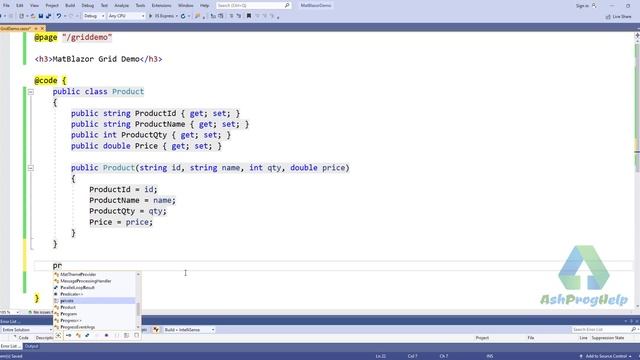This screenshot has height=360, width=640.
Task: Open the Build + IntelliSense dropdown
Action: tap(189, 329)
